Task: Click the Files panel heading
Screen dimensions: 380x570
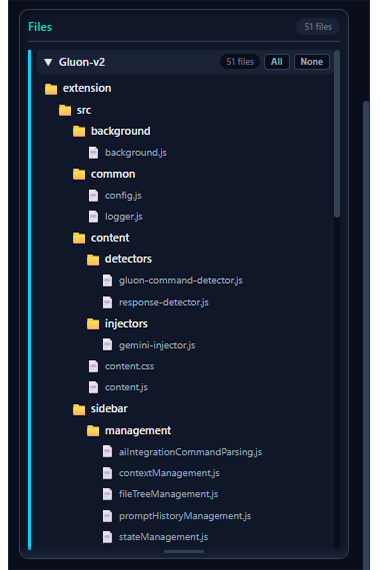Action: coord(40,27)
